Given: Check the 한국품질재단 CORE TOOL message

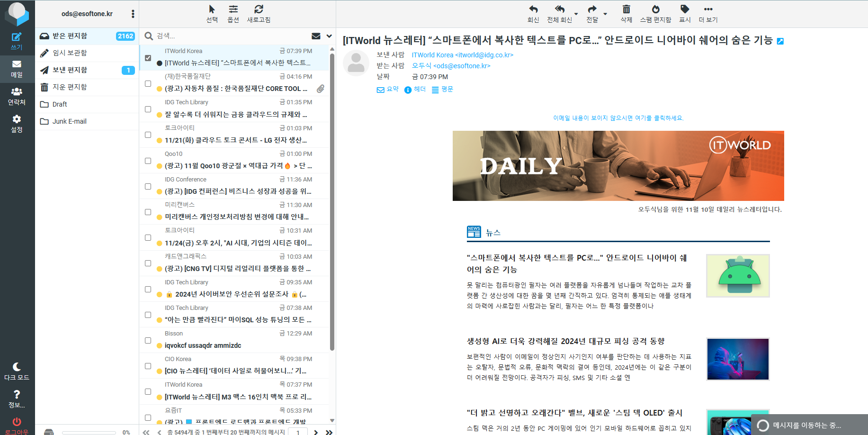Looking at the screenshot, I should (x=148, y=83).
